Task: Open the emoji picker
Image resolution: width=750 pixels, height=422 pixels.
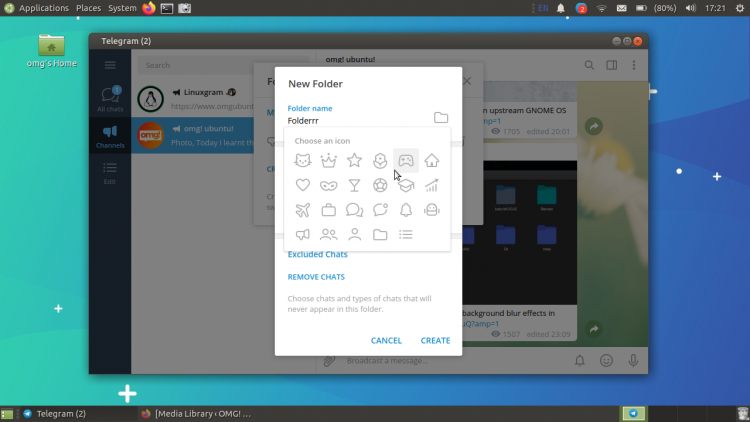Action: pyautogui.click(x=607, y=360)
